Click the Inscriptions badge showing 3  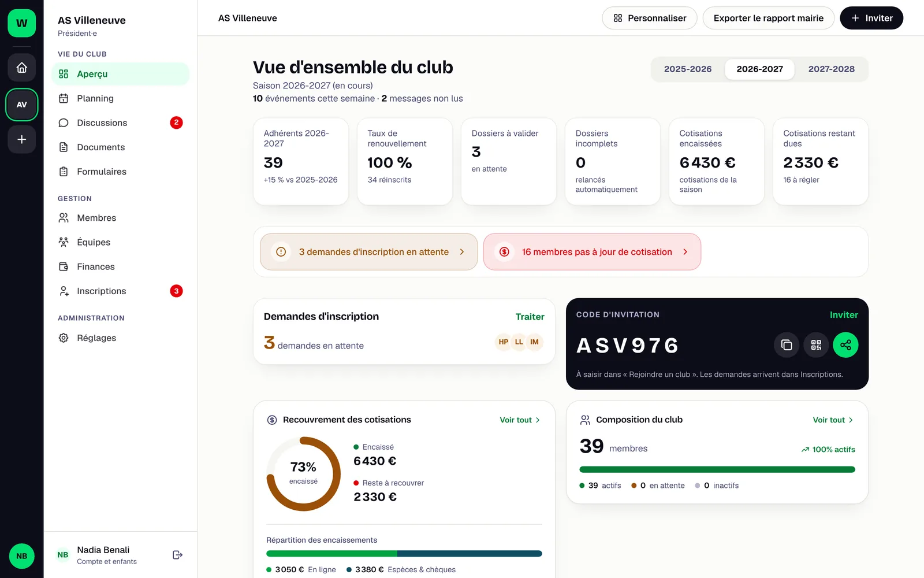pyautogui.click(x=177, y=291)
